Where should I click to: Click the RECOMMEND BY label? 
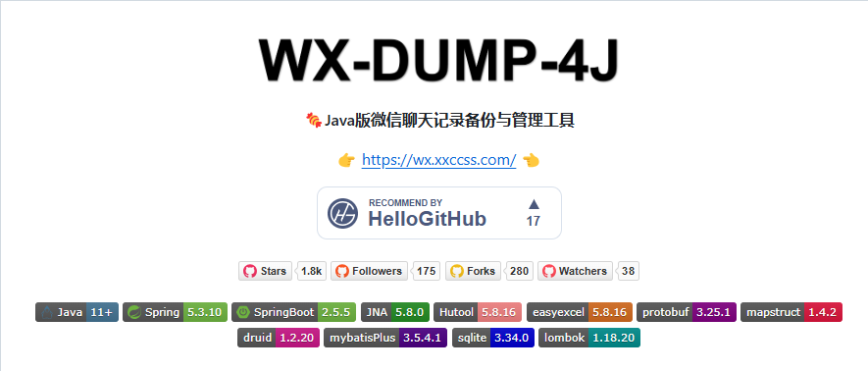[x=406, y=202]
